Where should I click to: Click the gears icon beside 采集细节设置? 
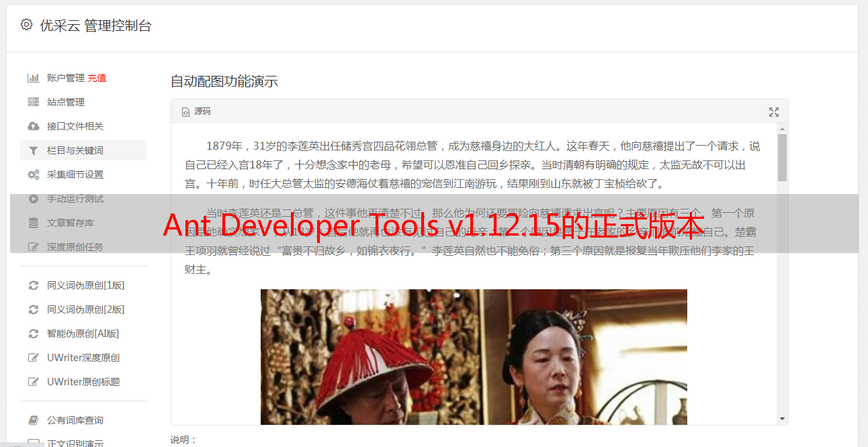tap(33, 175)
